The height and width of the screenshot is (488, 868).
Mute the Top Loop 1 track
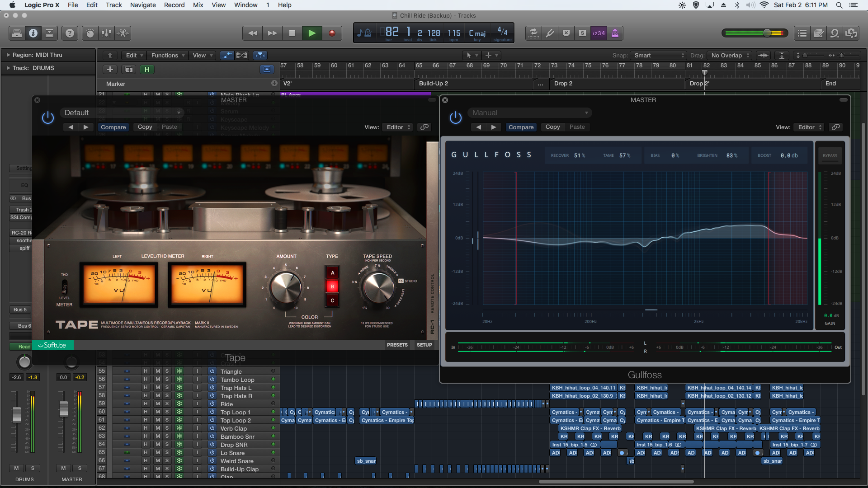tap(157, 412)
